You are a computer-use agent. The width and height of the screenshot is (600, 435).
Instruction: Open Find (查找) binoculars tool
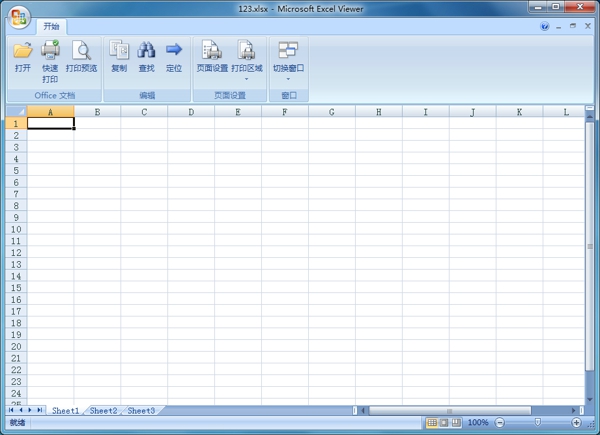(146, 50)
